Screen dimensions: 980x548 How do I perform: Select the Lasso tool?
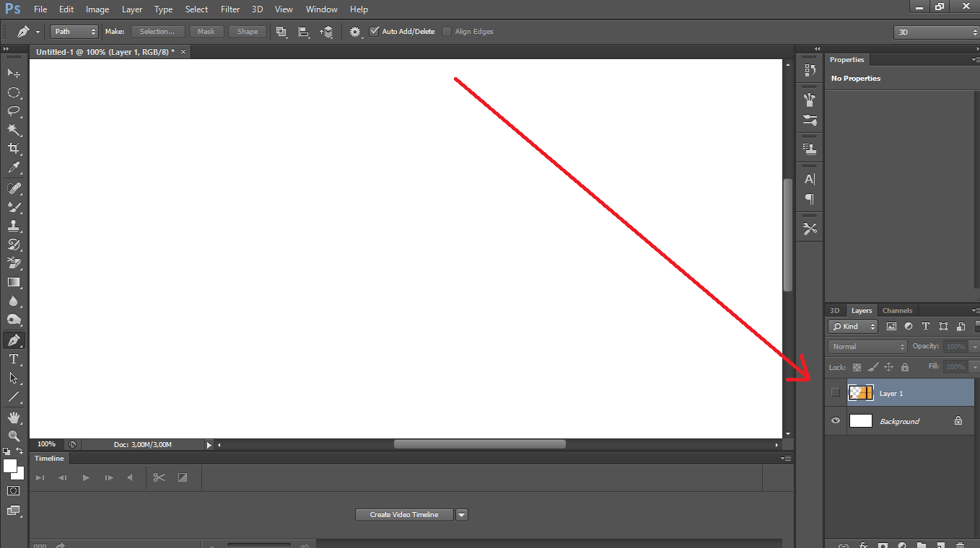coord(14,111)
